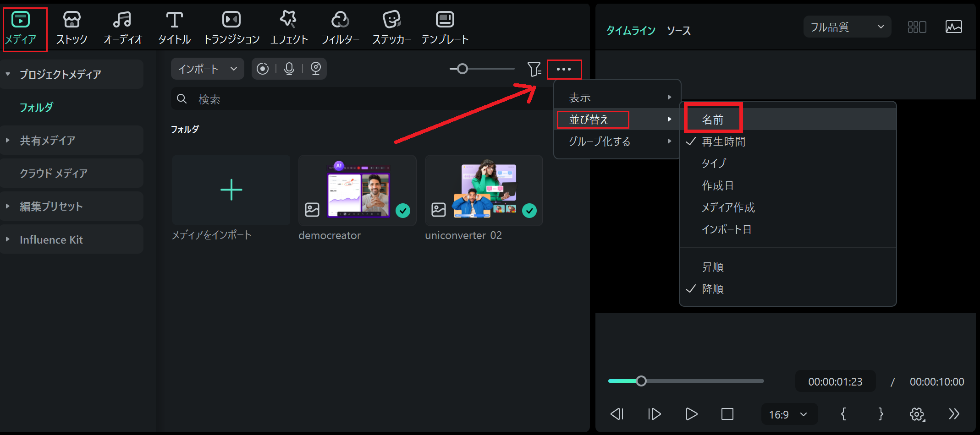980x435 pixels.
Task: Click the microphone voiceover record icon
Action: click(289, 69)
